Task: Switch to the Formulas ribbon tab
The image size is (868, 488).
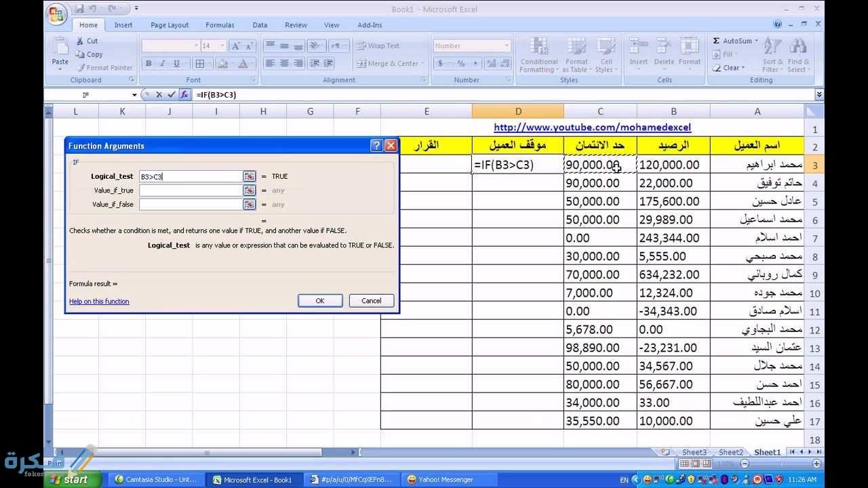Action: coord(220,24)
